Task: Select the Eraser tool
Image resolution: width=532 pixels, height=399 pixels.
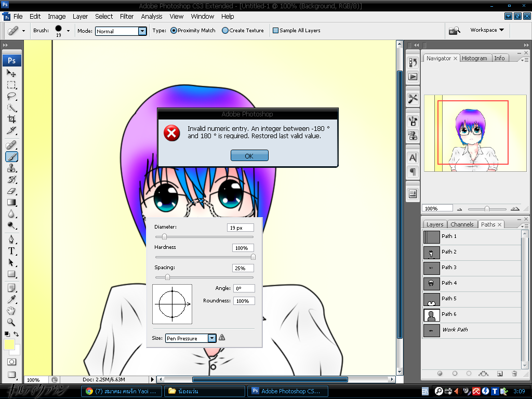Action: [x=11, y=191]
